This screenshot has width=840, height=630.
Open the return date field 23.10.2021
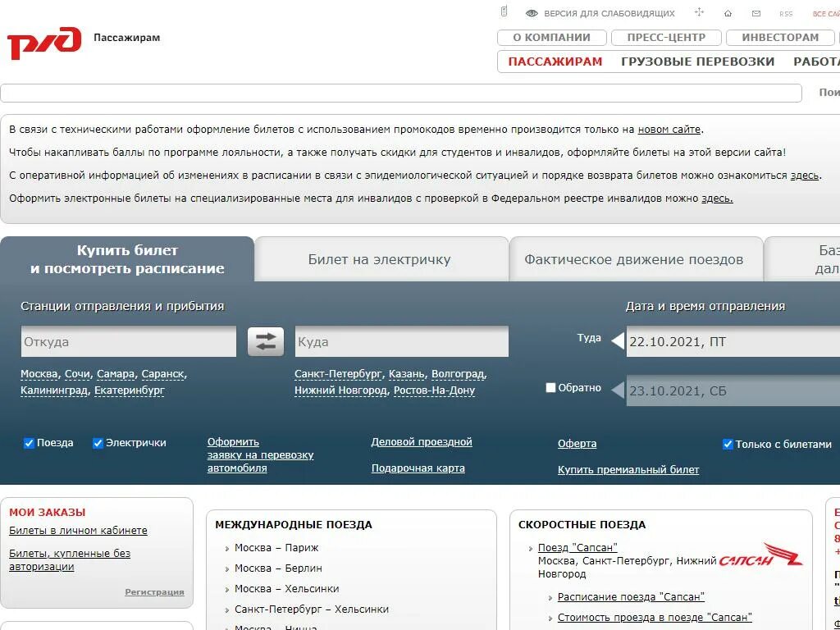(733, 391)
